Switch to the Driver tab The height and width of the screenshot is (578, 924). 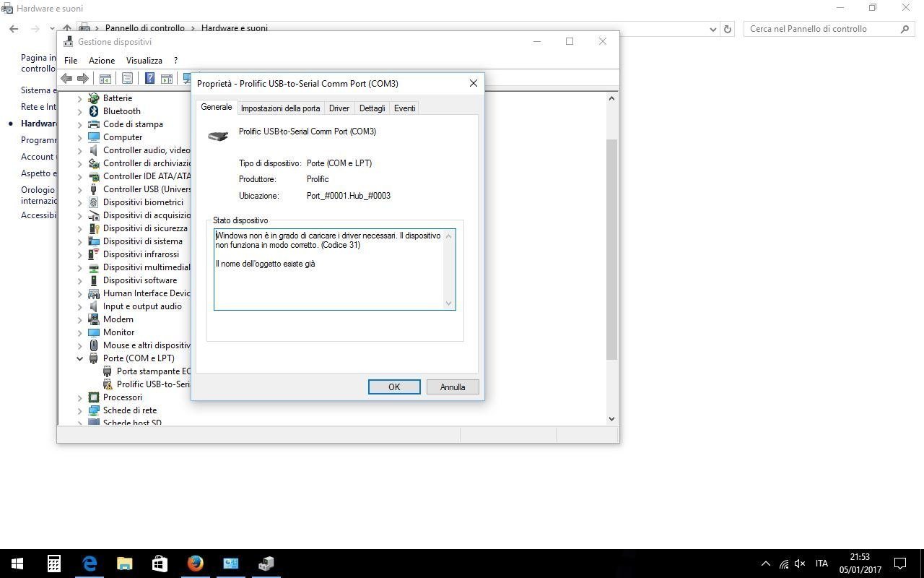coord(339,108)
